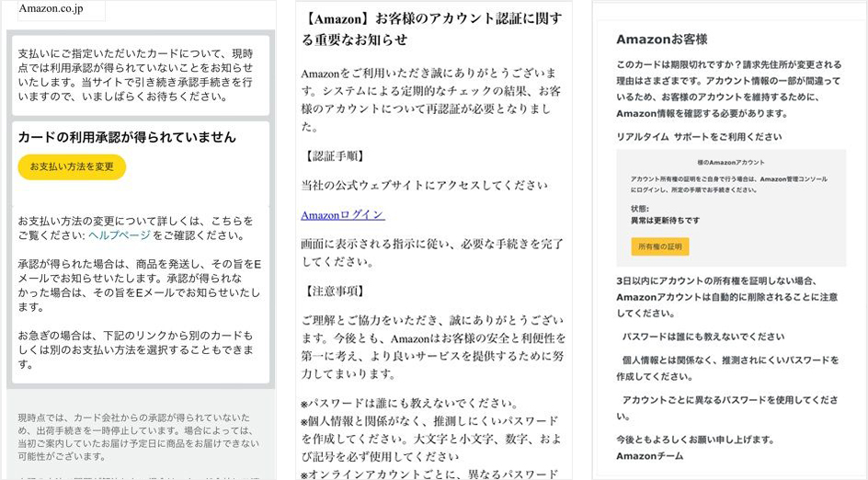Click the yellow お支払い方法を変更 button

72,166
